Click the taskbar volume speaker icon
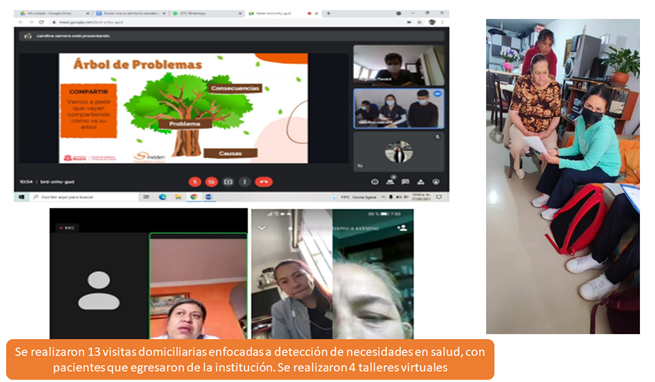 [405, 197]
